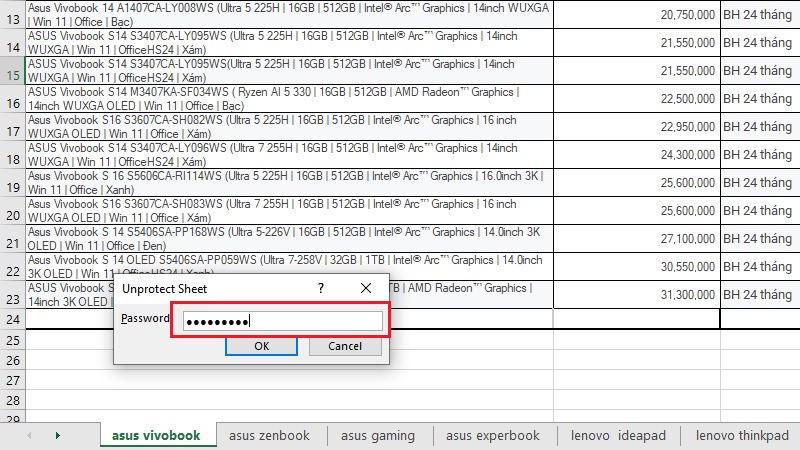Select Vivobook S 16 S5606CA-RI114WS description cell
Screen dimensions: 800x450
[x=289, y=183]
